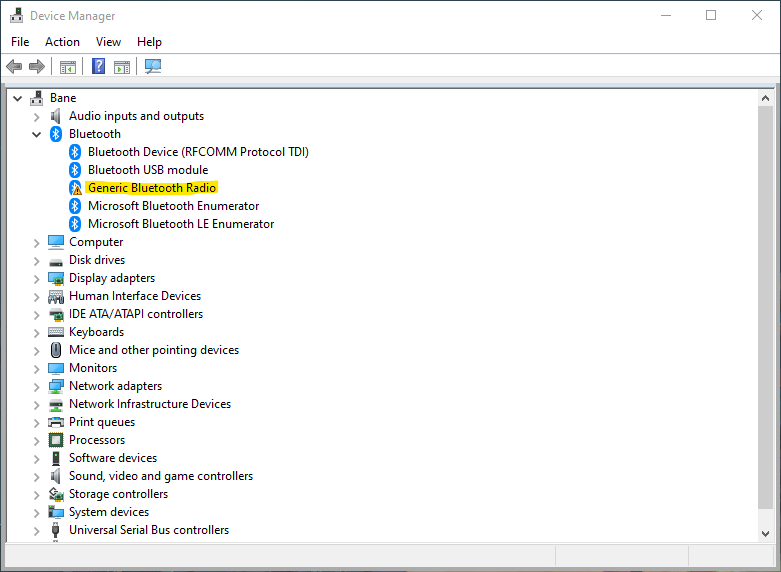Show/hide console tree toolbar icon
The height and width of the screenshot is (572, 781).
click(x=68, y=66)
